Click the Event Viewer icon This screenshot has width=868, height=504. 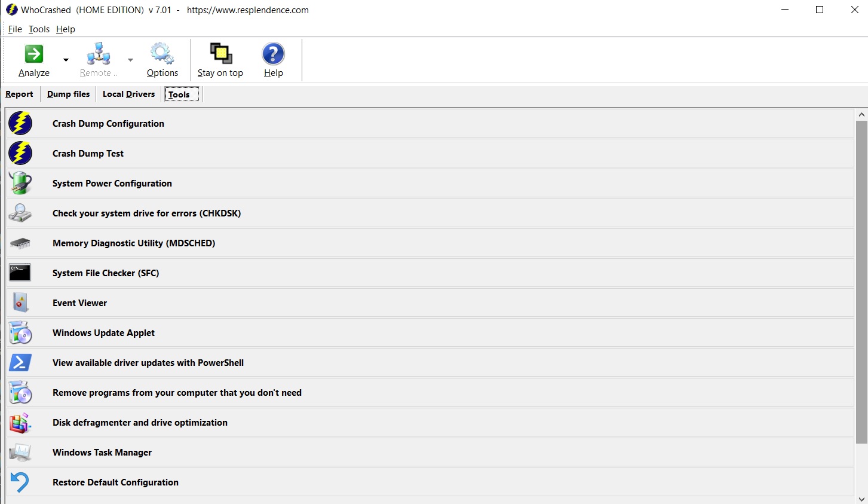[20, 303]
